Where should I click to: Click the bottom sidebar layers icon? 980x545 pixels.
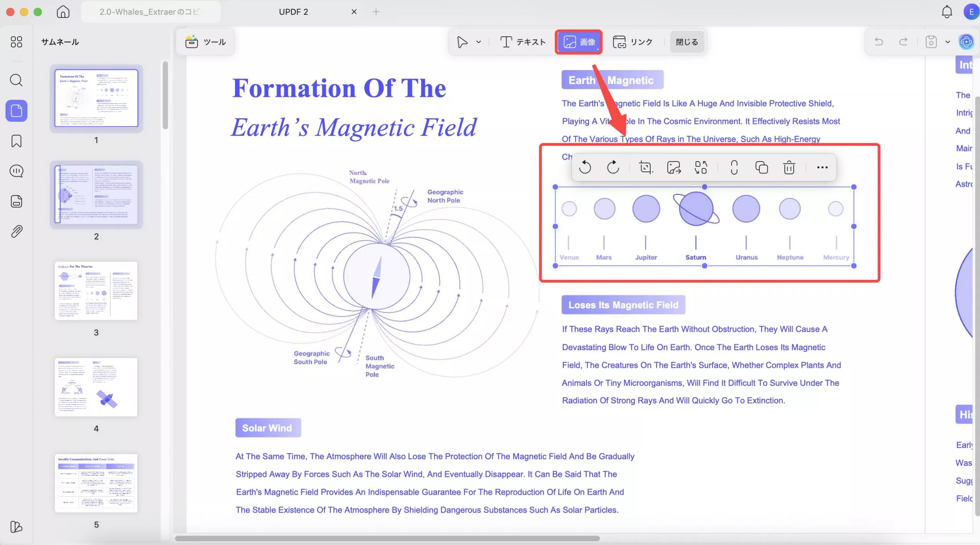tap(16, 527)
